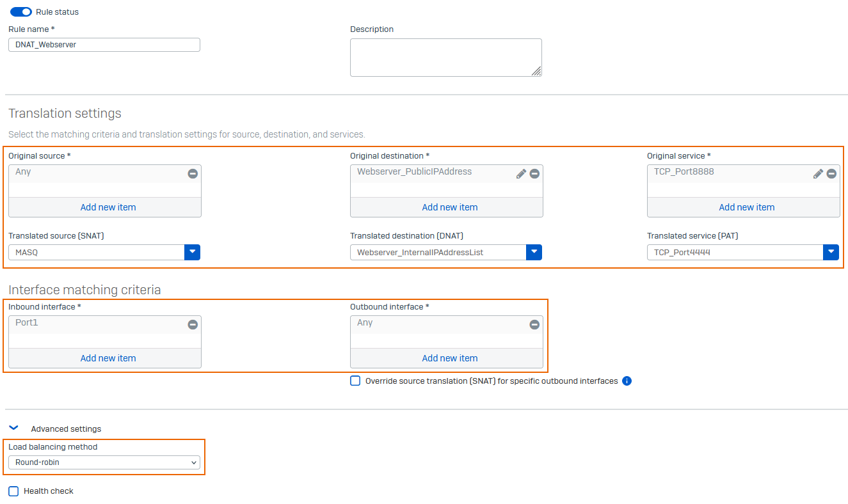The width and height of the screenshot is (848, 504).
Task: Open the Translated source (SNAT) dropdown
Action: pos(192,252)
